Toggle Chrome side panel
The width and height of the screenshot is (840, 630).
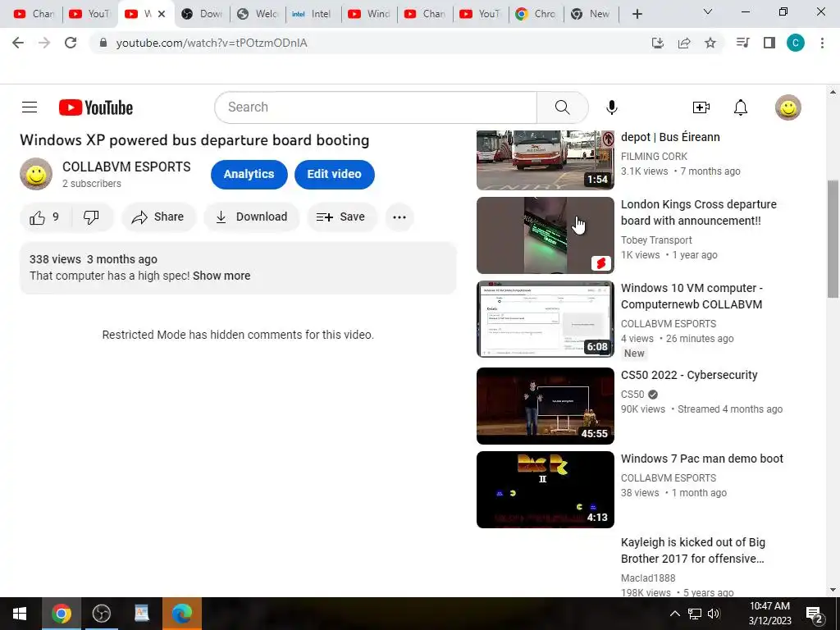click(769, 43)
